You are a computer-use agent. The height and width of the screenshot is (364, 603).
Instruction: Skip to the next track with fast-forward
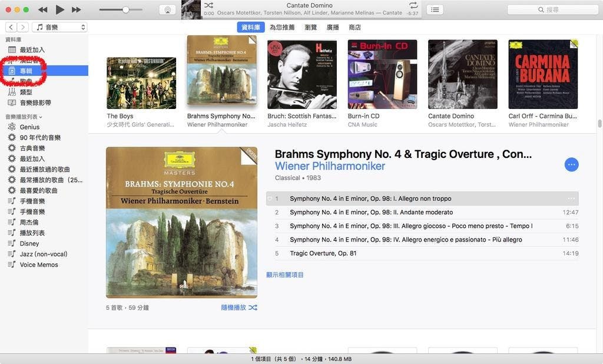pyautogui.click(x=77, y=9)
